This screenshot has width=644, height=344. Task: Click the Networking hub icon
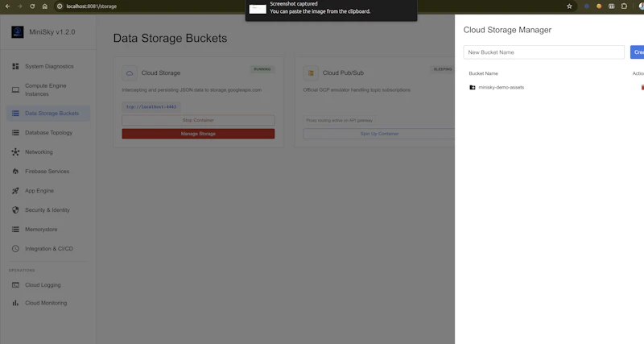15,152
